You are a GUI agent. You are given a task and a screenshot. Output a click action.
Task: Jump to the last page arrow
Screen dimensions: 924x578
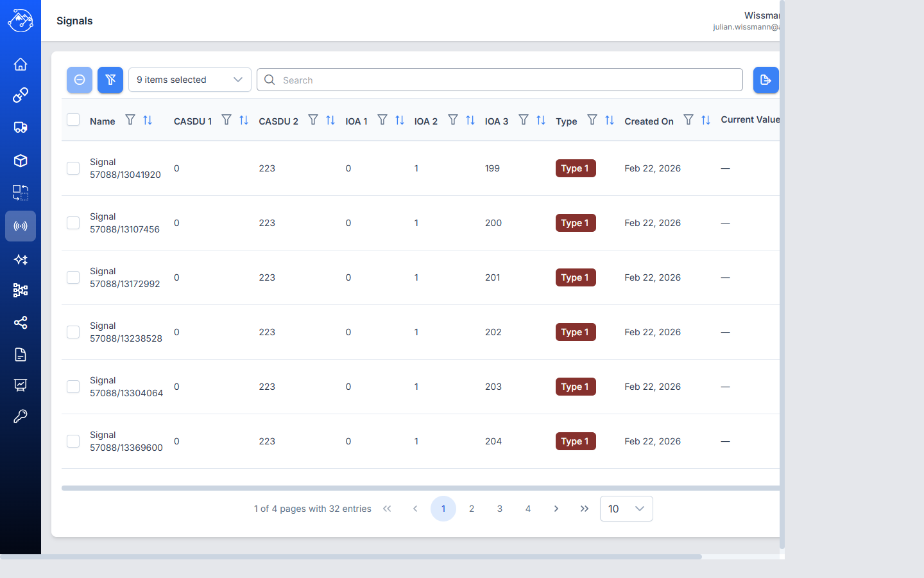tap(585, 509)
